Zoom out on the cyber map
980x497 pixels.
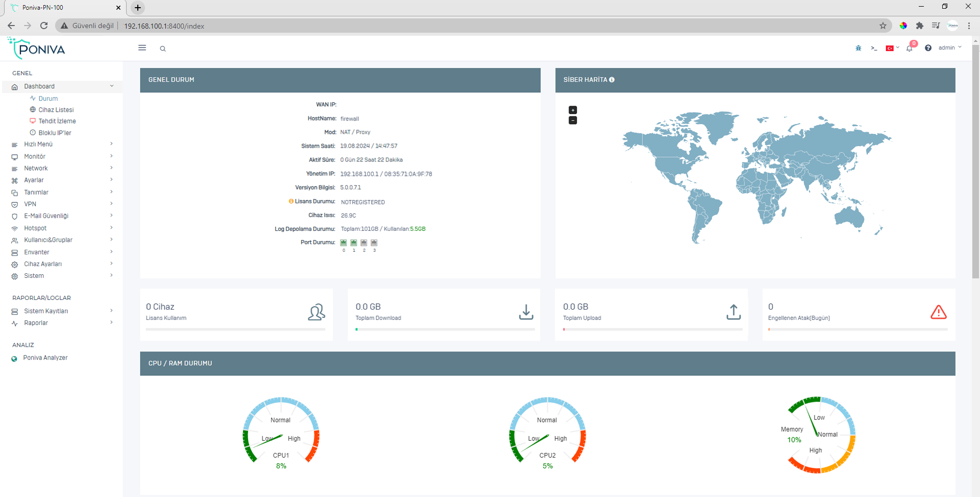[573, 121]
